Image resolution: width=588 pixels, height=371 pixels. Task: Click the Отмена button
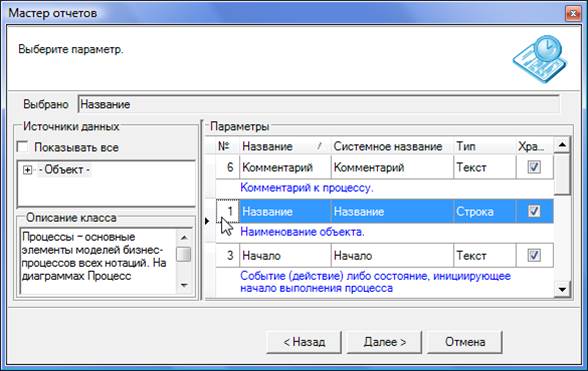point(465,342)
